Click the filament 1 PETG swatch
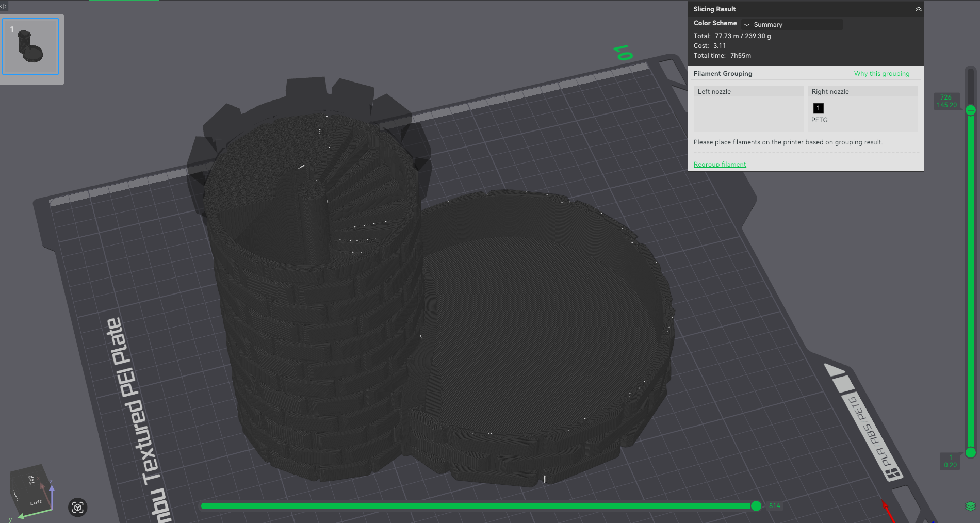Viewport: 980px width, 523px height. click(x=819, y=108)
